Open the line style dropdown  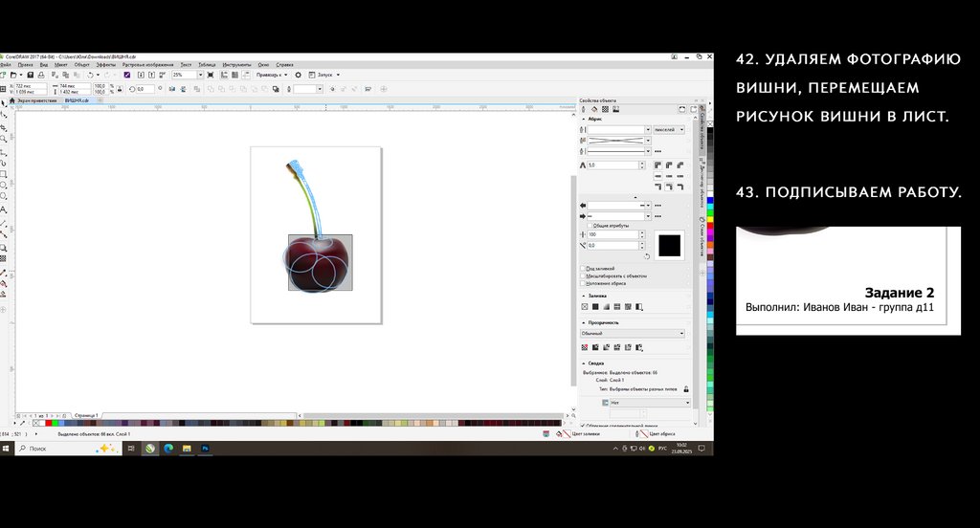coord(648,151)
